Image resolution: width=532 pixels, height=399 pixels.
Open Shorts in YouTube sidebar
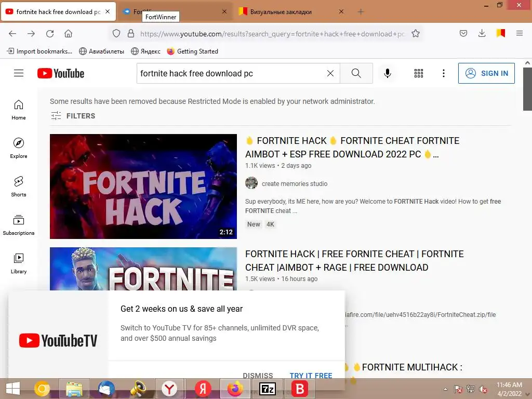tap(19, 187)
